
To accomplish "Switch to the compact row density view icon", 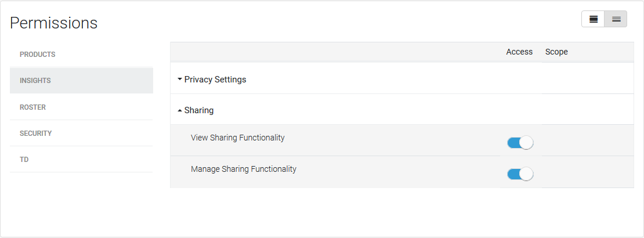I will tap(616, 19).
